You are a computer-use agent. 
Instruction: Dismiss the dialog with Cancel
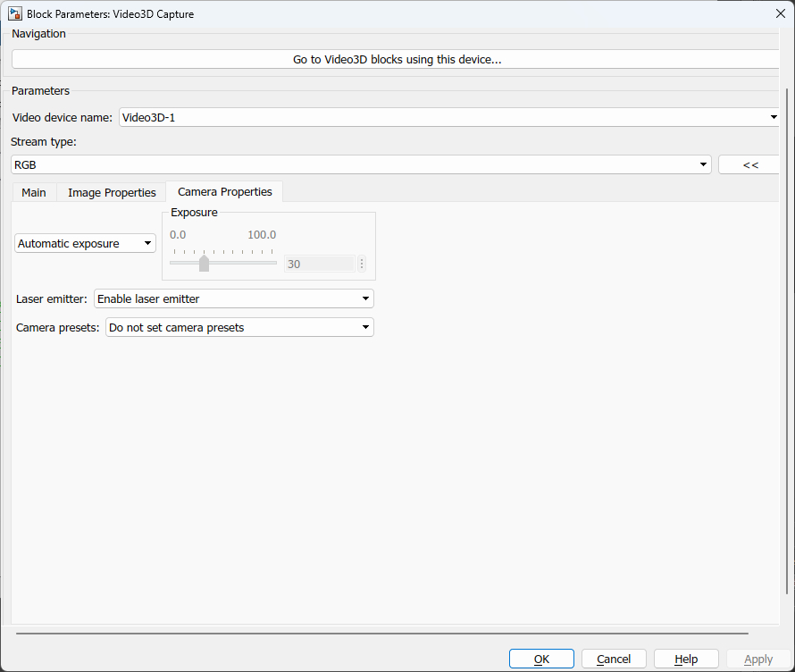[x=614, y=658]
